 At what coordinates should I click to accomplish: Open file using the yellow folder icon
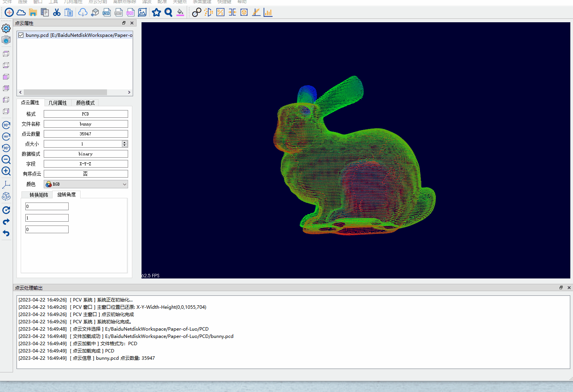[x=33, y=13]
